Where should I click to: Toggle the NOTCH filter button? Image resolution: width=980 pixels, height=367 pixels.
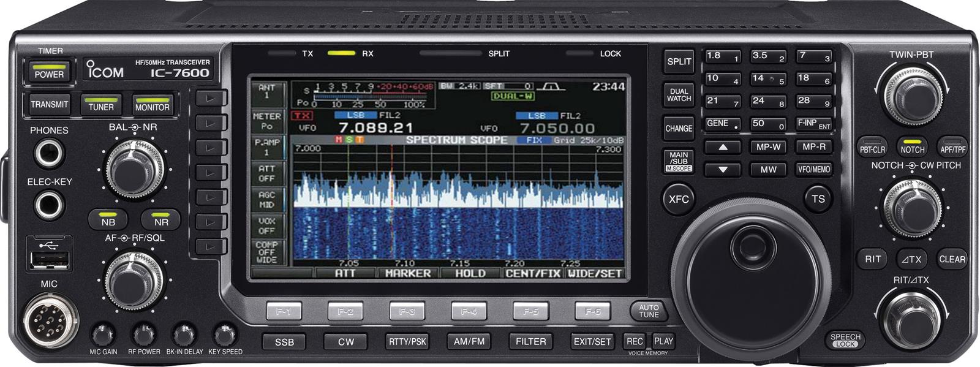click(912, 147)
